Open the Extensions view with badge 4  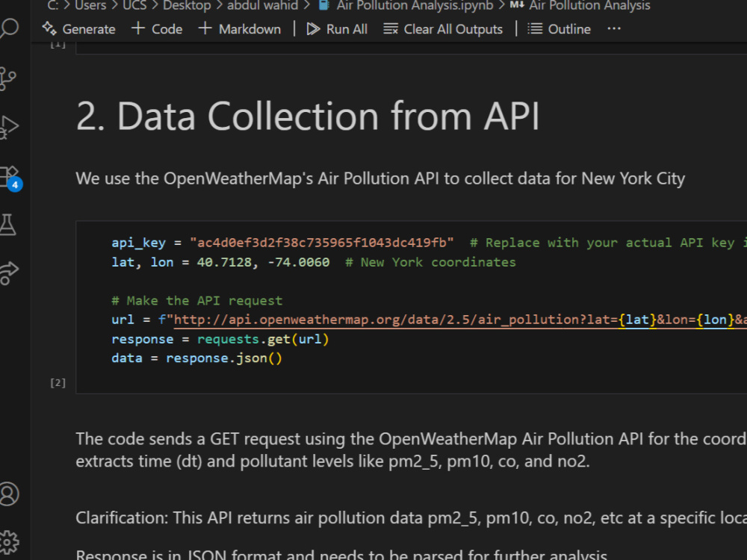click(10, 178)
